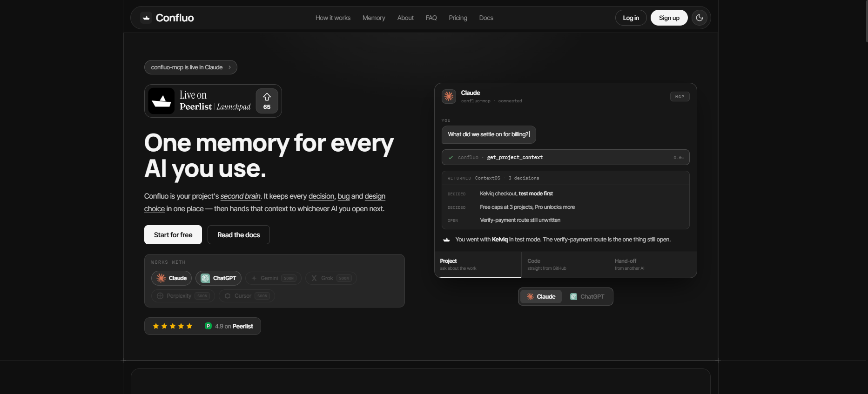This screenshot has width=868, height=394.
Task: Switch to the Hand-off tab
Action: (x=653, y=264)
